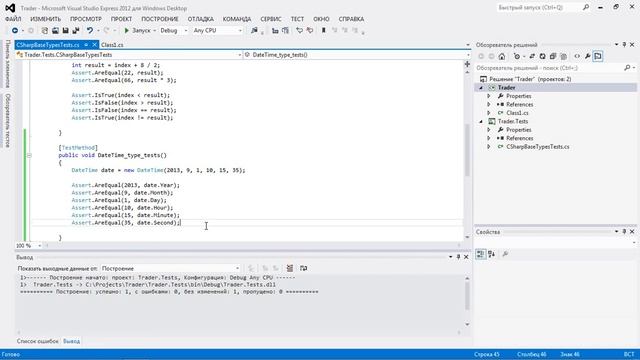Expand the CSharpBaseTypesTests.cs tree node
640x360 pixels.
coord(489,147)
